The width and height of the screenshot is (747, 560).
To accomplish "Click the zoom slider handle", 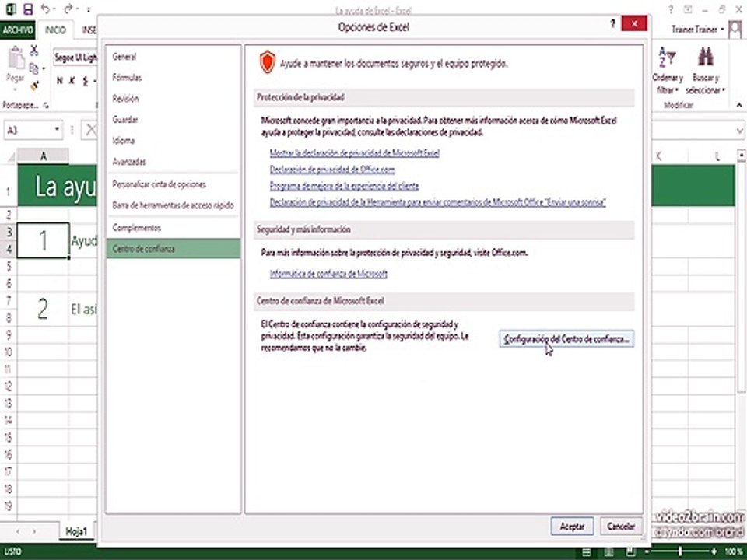I will tap(680, 551).
